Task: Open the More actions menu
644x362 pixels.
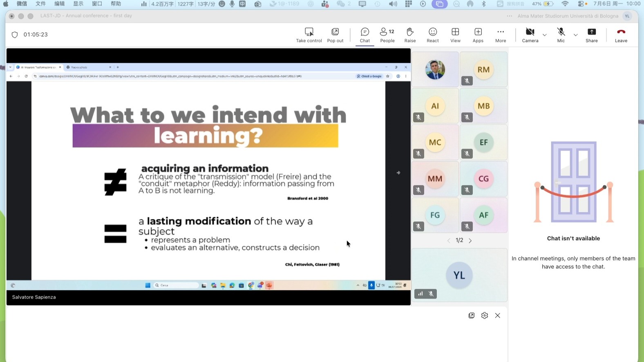Action: [501, 35]
